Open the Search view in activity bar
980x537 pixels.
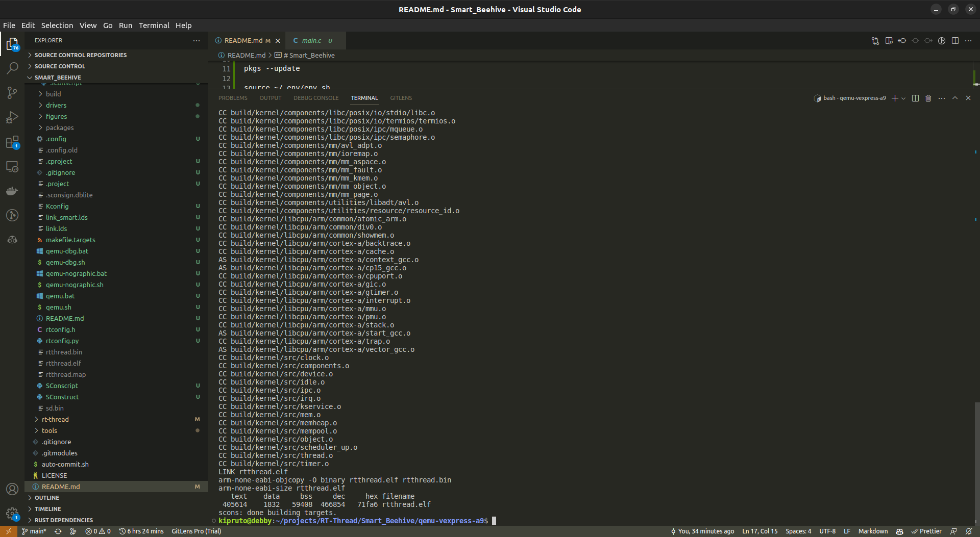[12, 68]
